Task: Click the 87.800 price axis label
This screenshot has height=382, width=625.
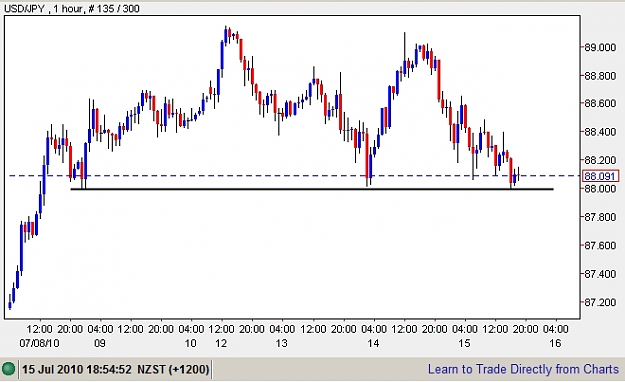Action: pyautogui.click(x=600, y=217)
